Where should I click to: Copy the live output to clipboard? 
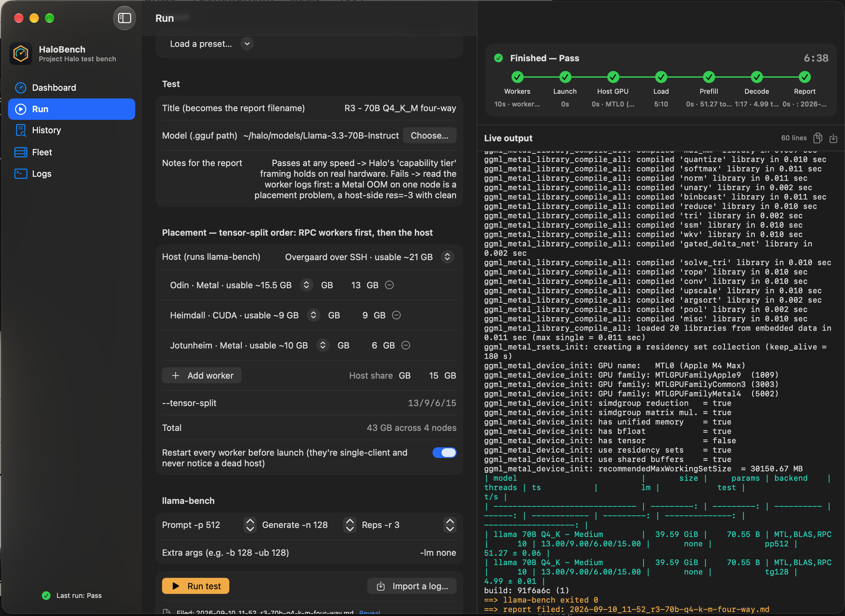coord(818,138)
